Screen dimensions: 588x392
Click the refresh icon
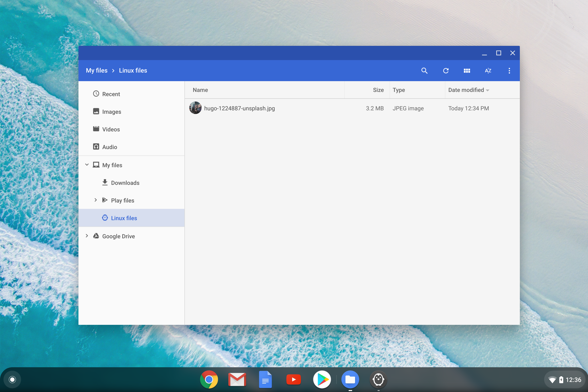point(446,71)
